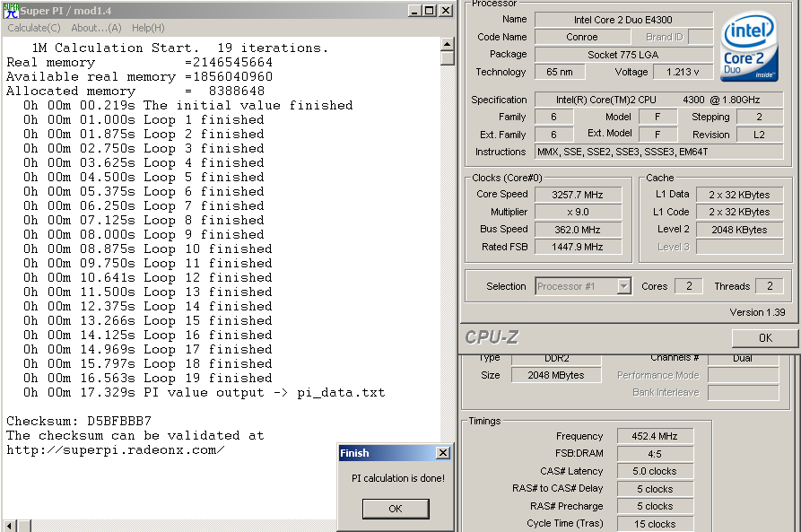801x532 pixels.
Task: Click the PI value output pi_data.txt line
Action: 204,392
